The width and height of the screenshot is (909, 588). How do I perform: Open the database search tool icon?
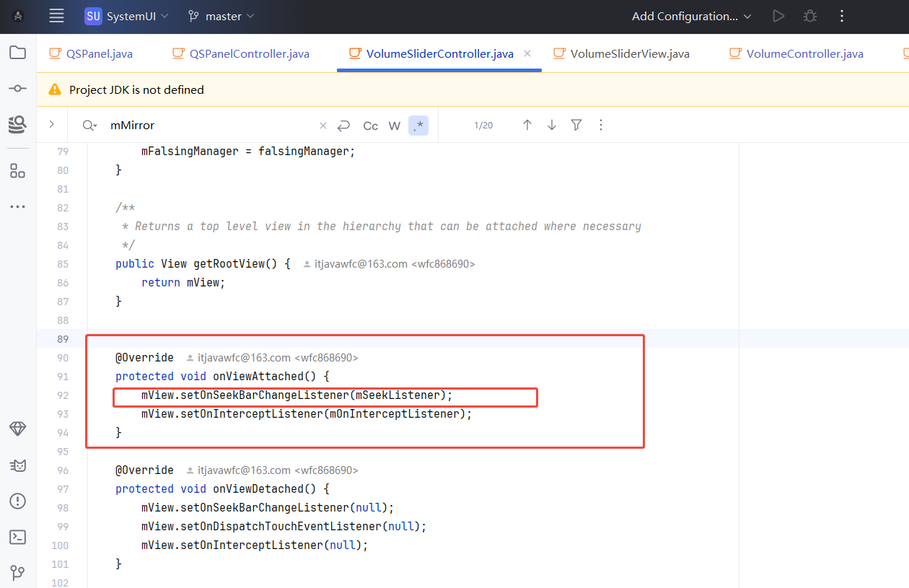pyautogui.click(x=17, y=124)
